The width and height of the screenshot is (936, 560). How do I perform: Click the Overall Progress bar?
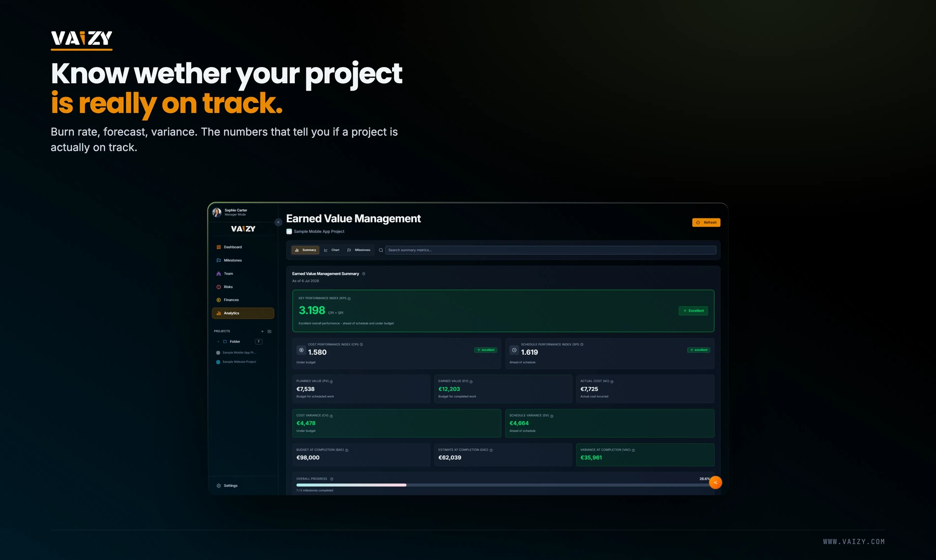(503, 485)
